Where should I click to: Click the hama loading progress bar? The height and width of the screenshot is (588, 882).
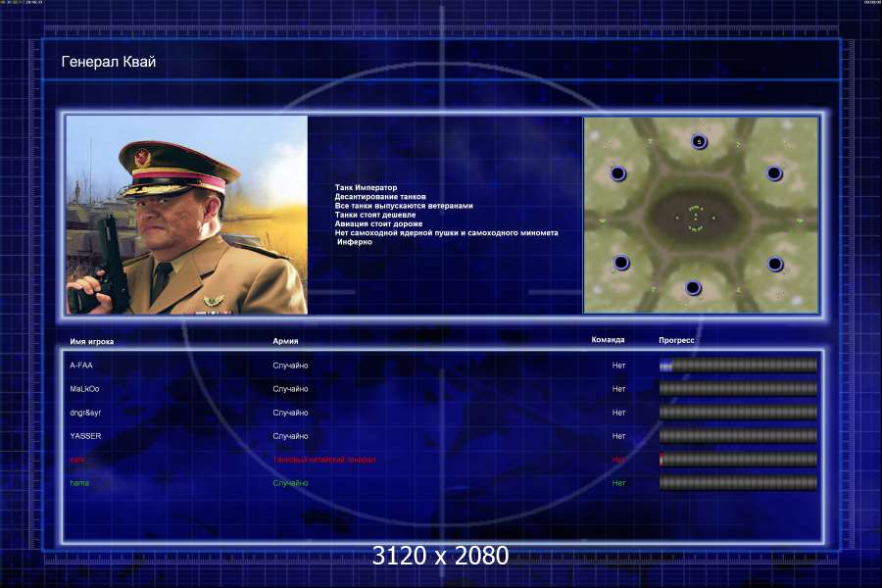tap(738, 482)
